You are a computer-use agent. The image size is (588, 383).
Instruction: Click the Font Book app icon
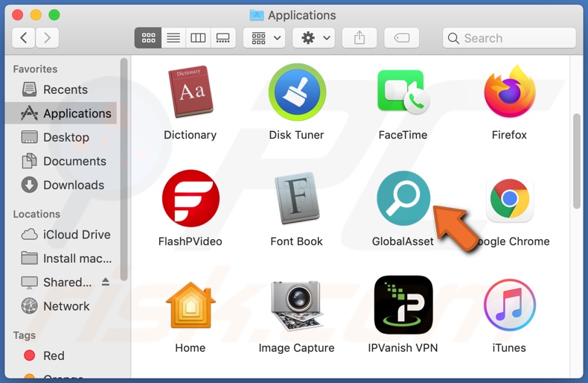[297, 198]
